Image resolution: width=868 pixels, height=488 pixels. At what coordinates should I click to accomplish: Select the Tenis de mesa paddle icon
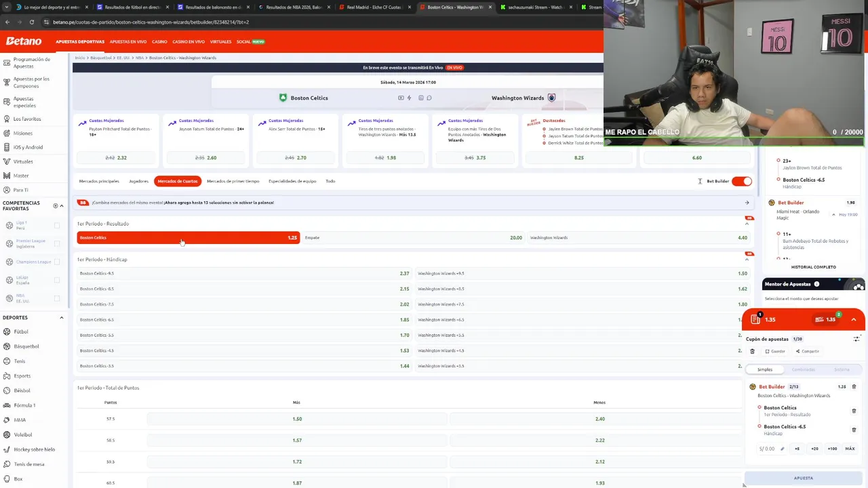tap(6, 464)
